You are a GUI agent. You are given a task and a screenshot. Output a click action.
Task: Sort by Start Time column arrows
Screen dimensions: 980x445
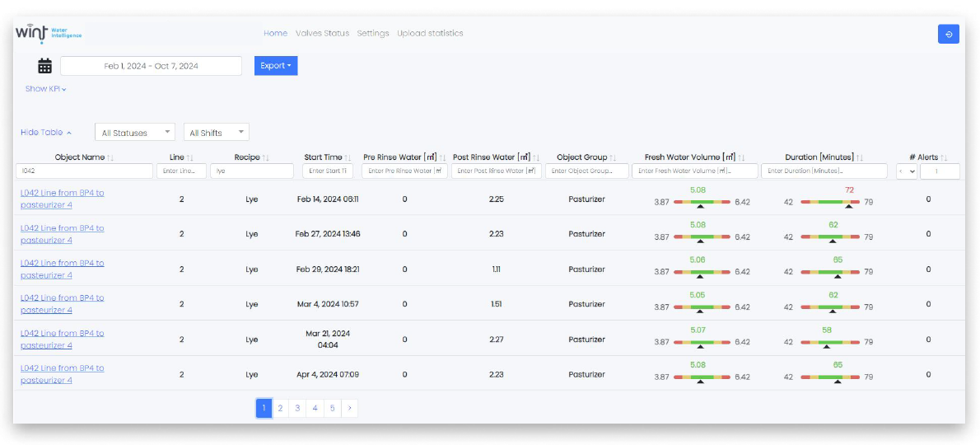(x=348, y=157)
